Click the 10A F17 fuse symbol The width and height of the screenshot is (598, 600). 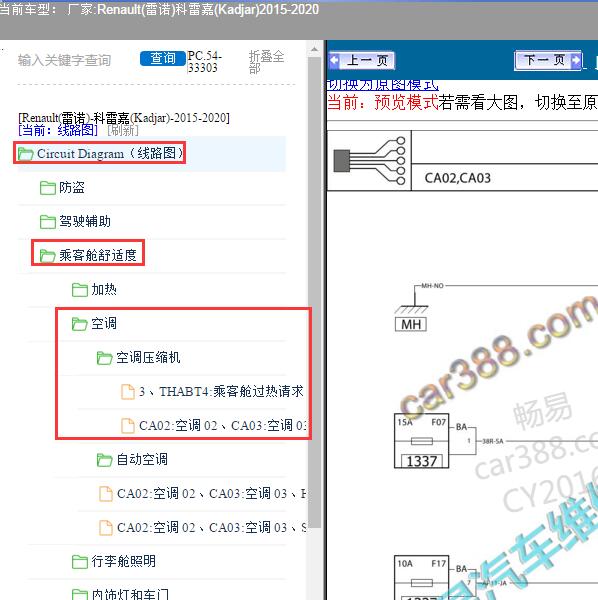coord(422,583)
